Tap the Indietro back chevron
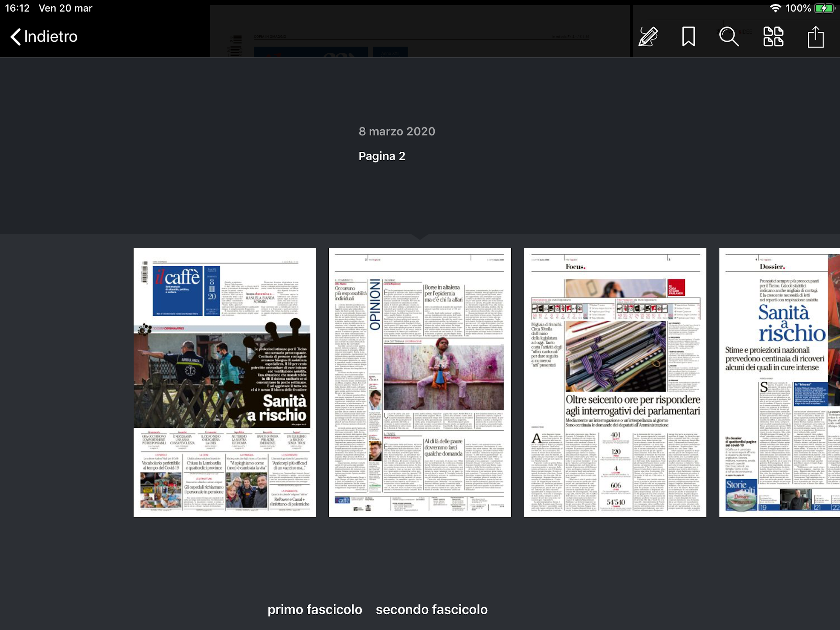Image resolution: width=840 pixels, height=630 pixels. coord(15,37)
